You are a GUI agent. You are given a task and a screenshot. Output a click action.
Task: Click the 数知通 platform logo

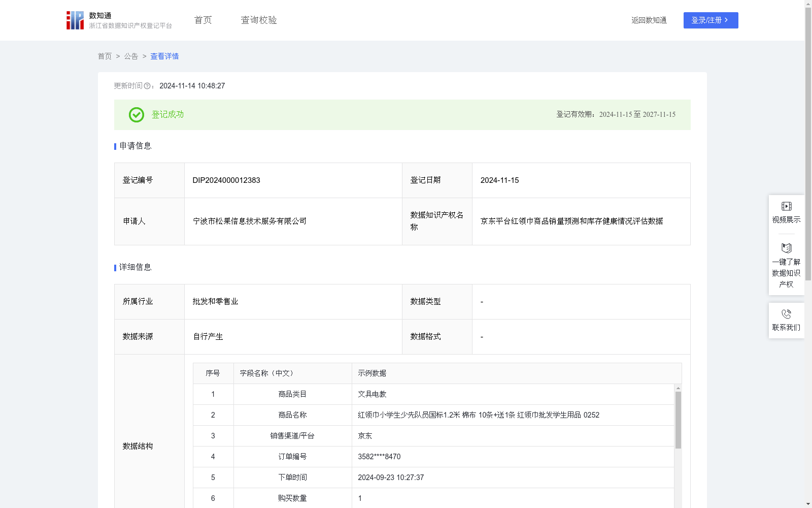119,20
